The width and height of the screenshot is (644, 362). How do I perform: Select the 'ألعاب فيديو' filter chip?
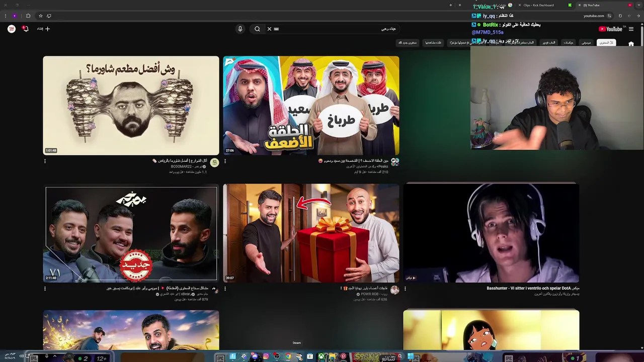point(549,43)
